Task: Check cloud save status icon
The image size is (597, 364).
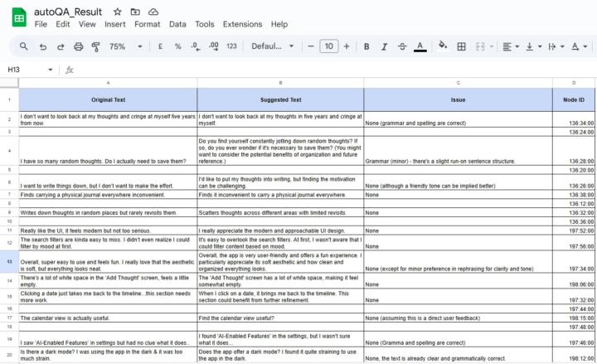Action: (153, 12)
